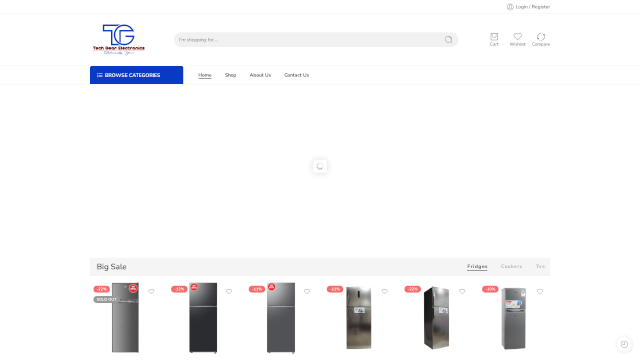
Task: Click the "Big Sale" heading text
Action: tap(111, 267)
